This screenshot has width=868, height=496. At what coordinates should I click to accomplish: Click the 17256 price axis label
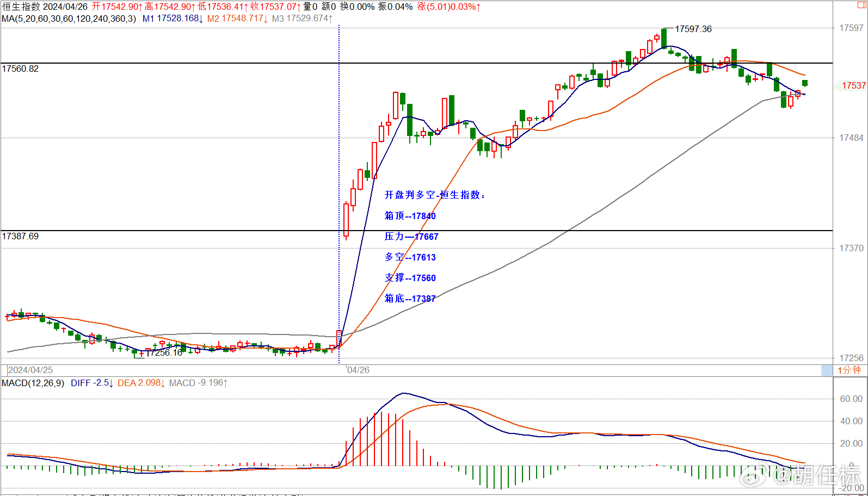851,358
